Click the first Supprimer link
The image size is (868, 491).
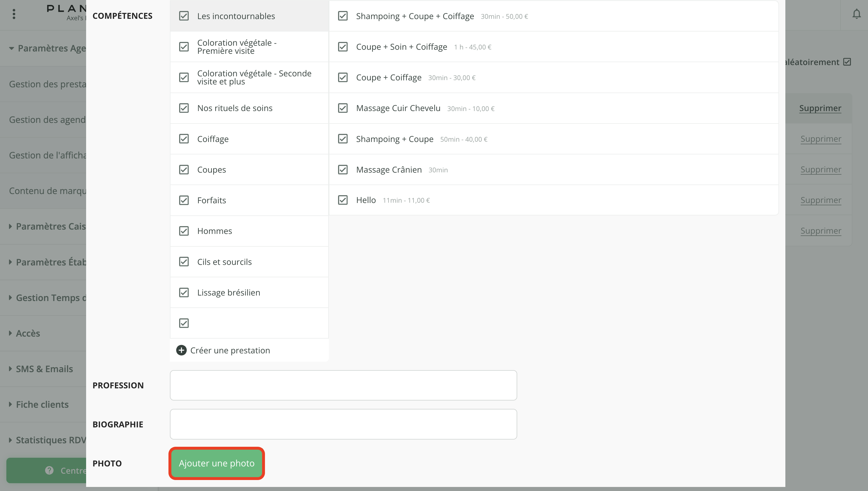(x=820, y=108)
